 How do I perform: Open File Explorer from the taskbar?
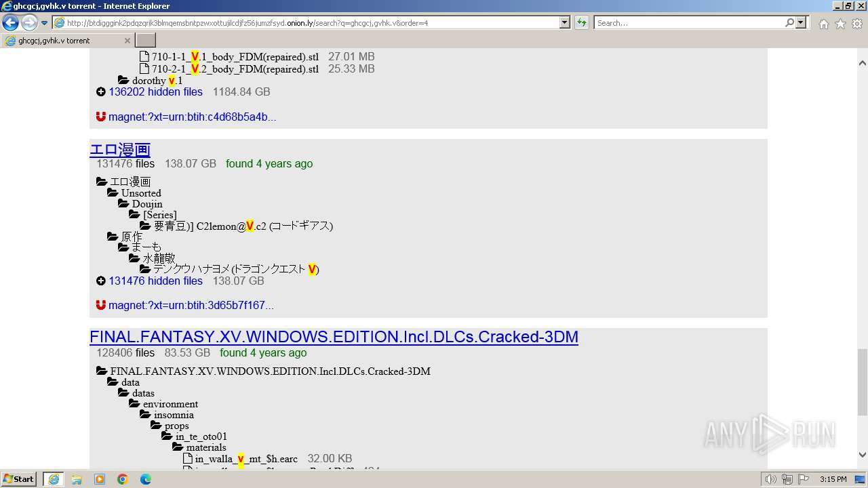coord(77,479)
